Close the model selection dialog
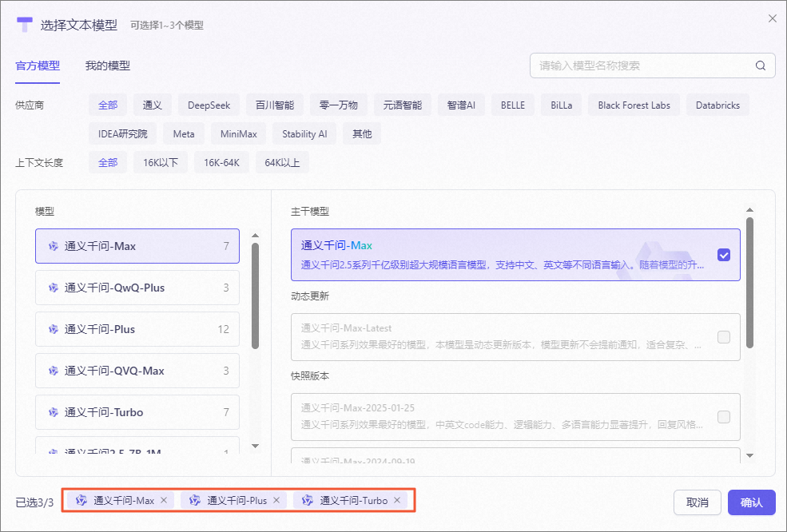Viewport: 787px width, 532px height. pyautogui.click(x=772, y=18)
